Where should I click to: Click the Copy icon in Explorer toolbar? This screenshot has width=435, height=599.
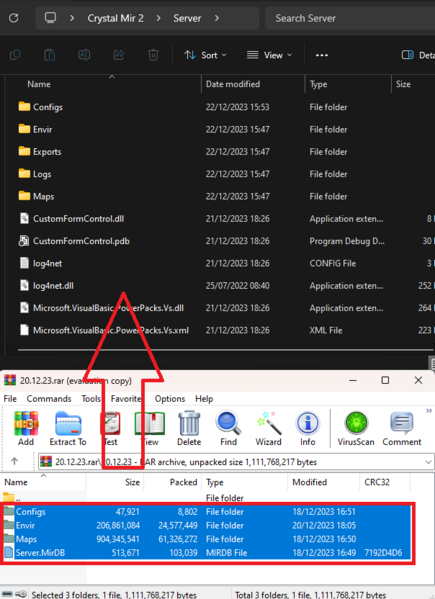pyautogui.click(x=15, y=55)
